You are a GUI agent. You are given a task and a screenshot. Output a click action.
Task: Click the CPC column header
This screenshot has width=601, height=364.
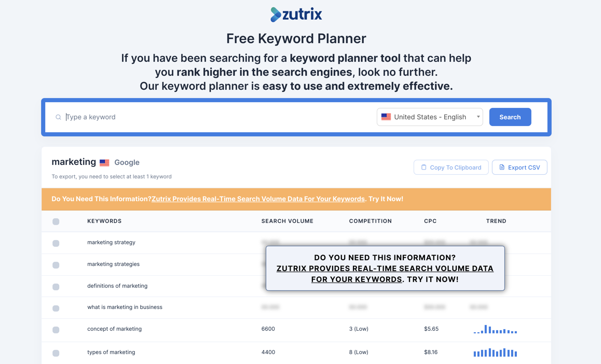(430, 221)
